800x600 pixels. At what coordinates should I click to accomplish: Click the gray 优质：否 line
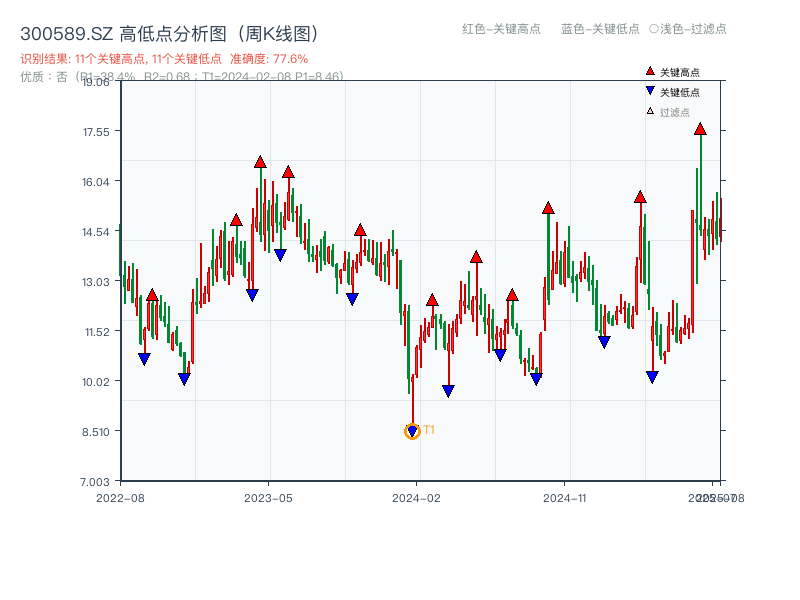[x=182, y=77]
